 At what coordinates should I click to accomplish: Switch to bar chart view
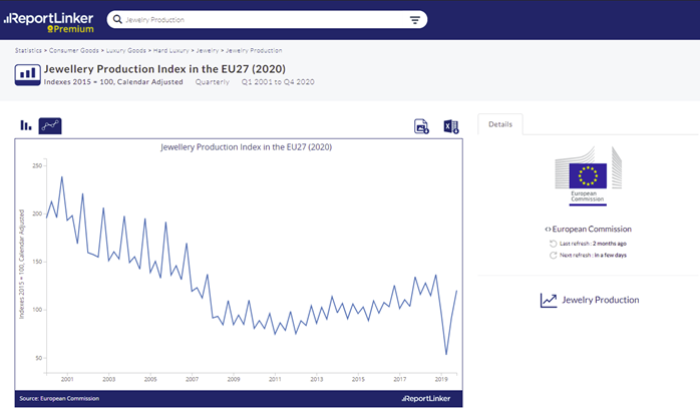[25, 125]
